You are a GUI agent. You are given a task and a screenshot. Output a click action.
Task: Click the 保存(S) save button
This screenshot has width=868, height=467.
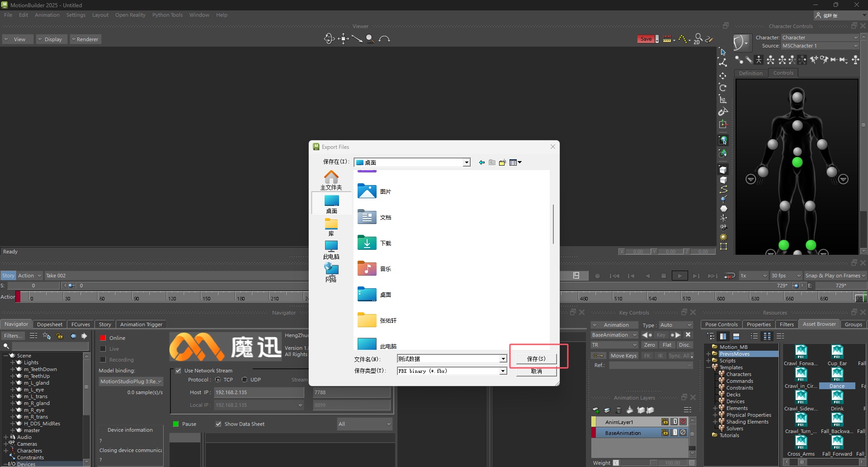[x=536, y=359]
